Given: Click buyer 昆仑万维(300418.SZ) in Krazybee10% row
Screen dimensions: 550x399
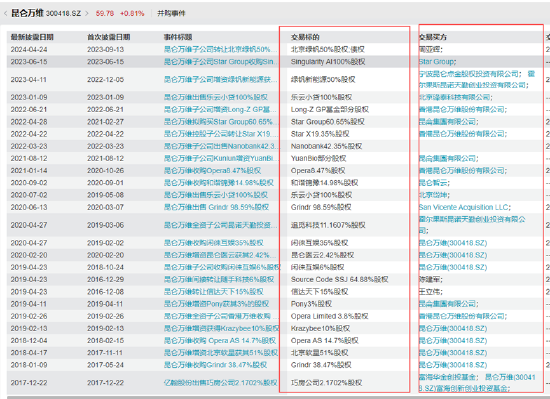Looking at the screenshot, I should click(x=453, y=329).
